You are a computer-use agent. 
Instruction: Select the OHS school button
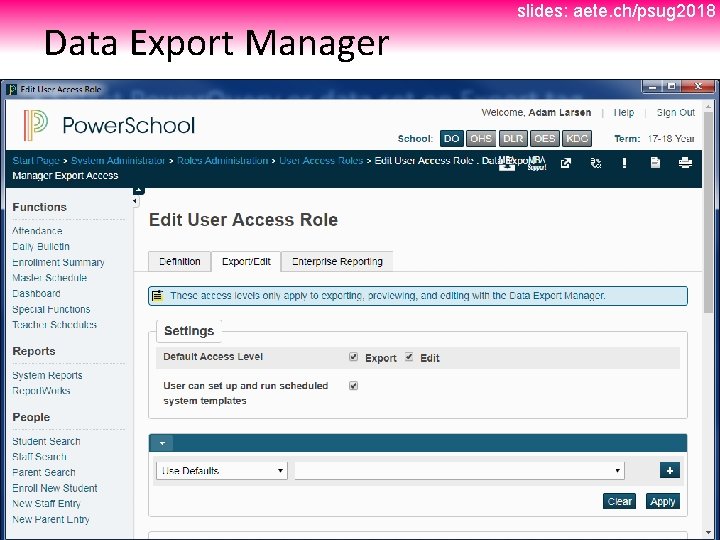click(481, 138)
